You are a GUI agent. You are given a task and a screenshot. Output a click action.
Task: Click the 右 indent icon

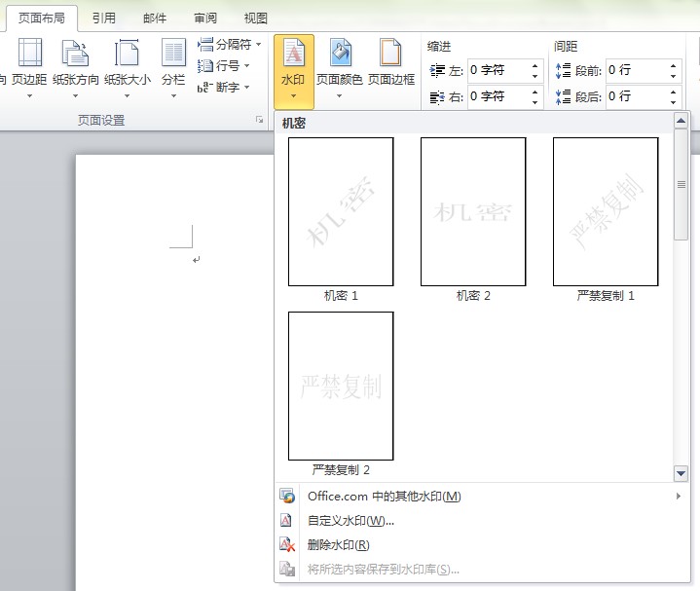tap(437, 96)
